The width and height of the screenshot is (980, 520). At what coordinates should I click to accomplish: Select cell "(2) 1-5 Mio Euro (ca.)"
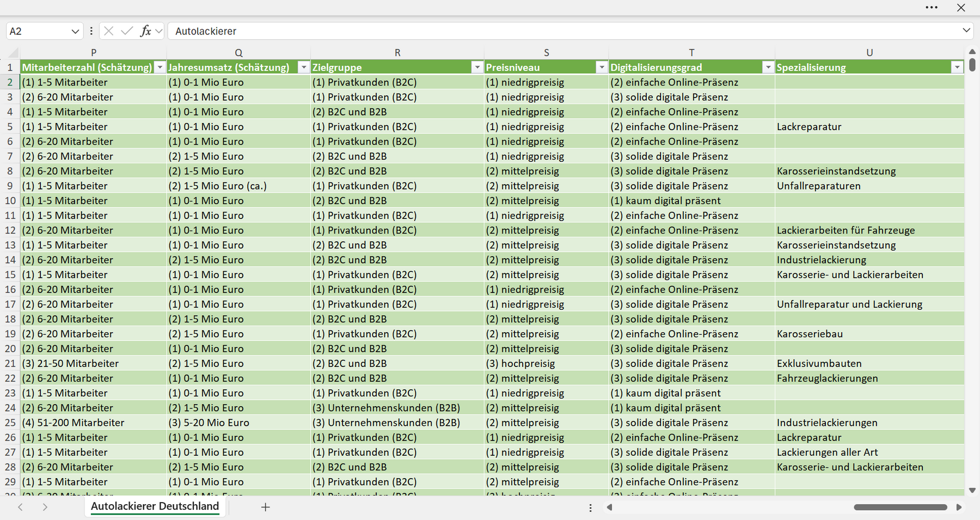[x=238, y=186]
